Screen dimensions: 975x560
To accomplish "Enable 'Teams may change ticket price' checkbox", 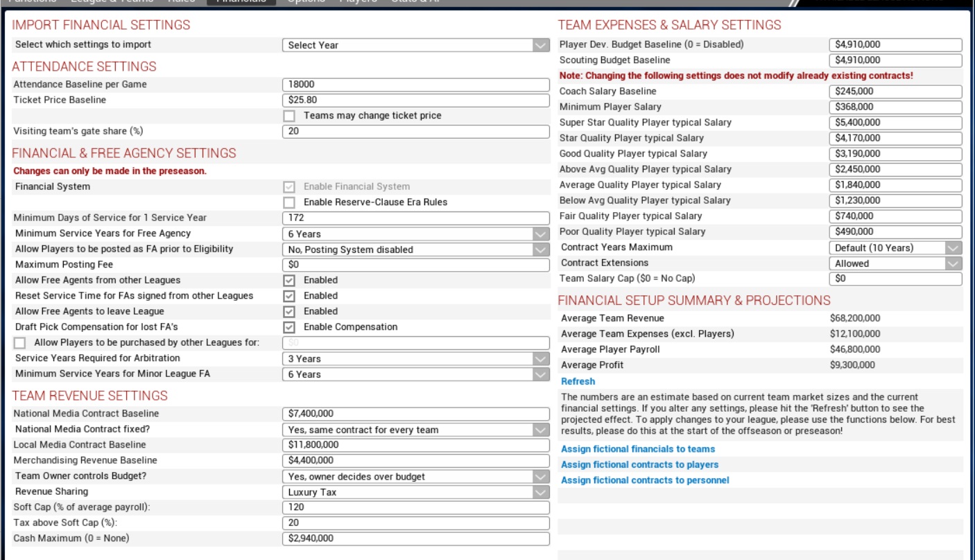I will tap(289, 116).
